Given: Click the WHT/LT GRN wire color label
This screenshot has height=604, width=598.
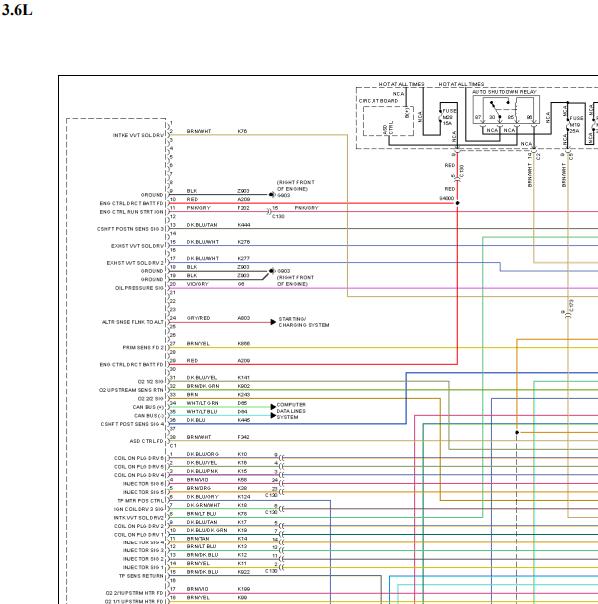Looking at the screenshot, I should click(x=203, y=403).
